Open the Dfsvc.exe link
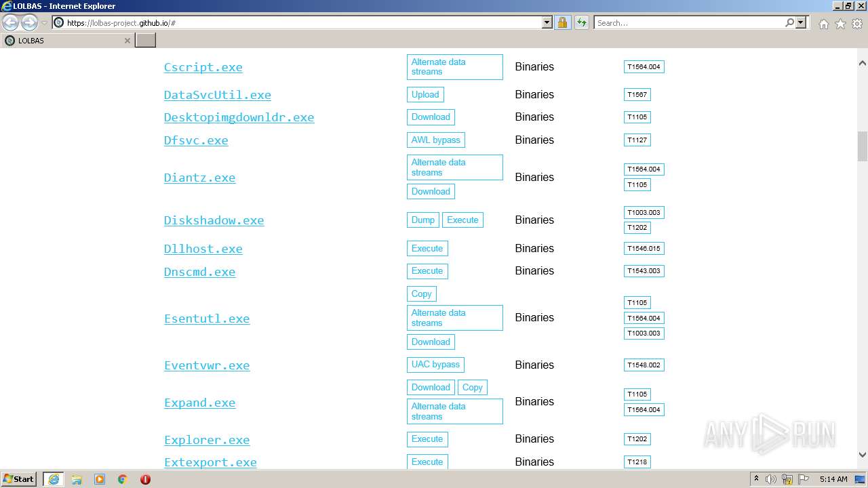 coord(196,140)
